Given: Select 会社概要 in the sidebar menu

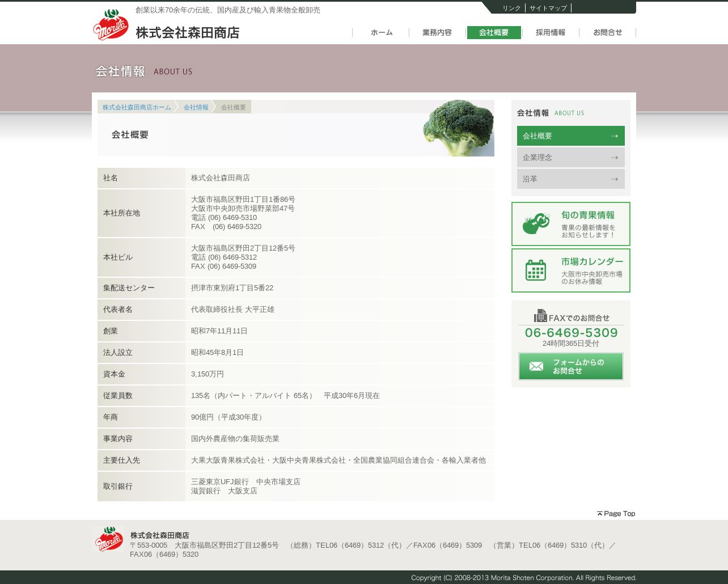Looking at the screenshot, I should (x=571, y=136).
